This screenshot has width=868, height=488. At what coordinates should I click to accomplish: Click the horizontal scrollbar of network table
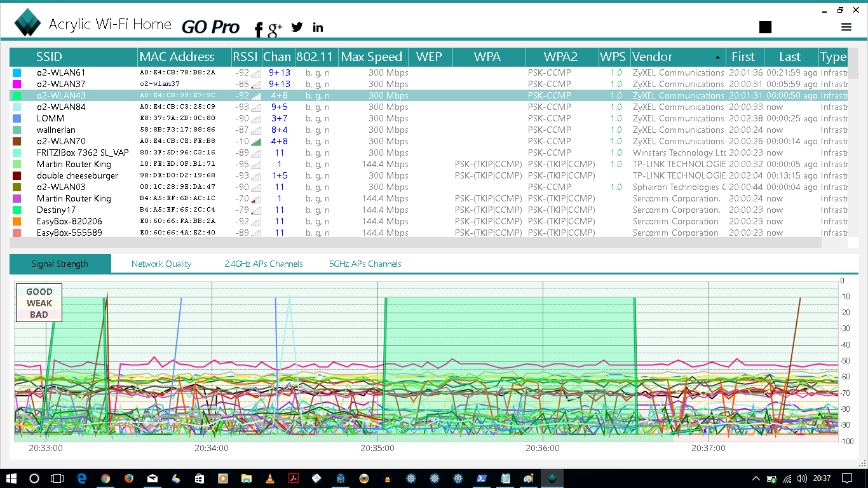click(416, 243)
